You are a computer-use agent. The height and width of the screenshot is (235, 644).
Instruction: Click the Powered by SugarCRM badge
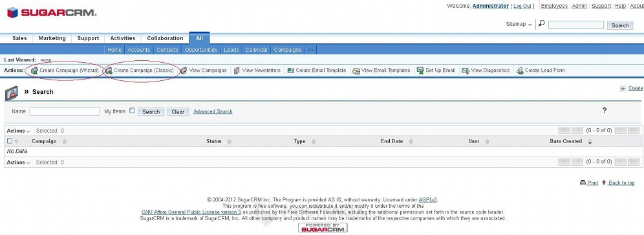pyautogui.click(x=323, y=228)
